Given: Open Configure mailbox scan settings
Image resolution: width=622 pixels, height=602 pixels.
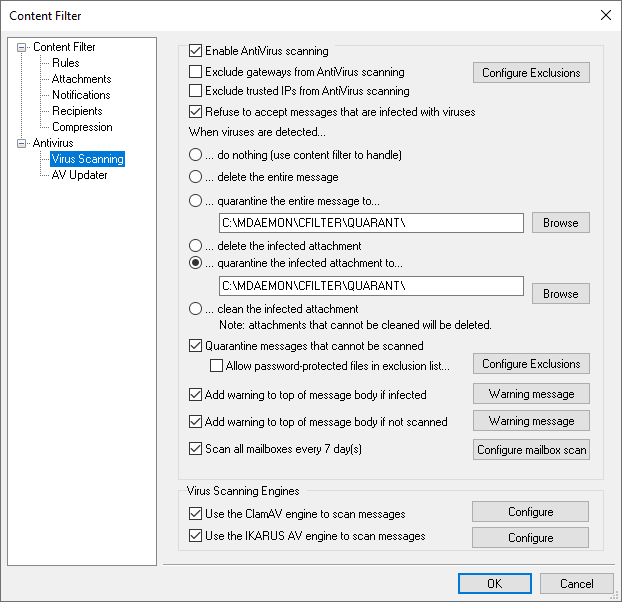Looking at the screenshot, I should point(531,450).
